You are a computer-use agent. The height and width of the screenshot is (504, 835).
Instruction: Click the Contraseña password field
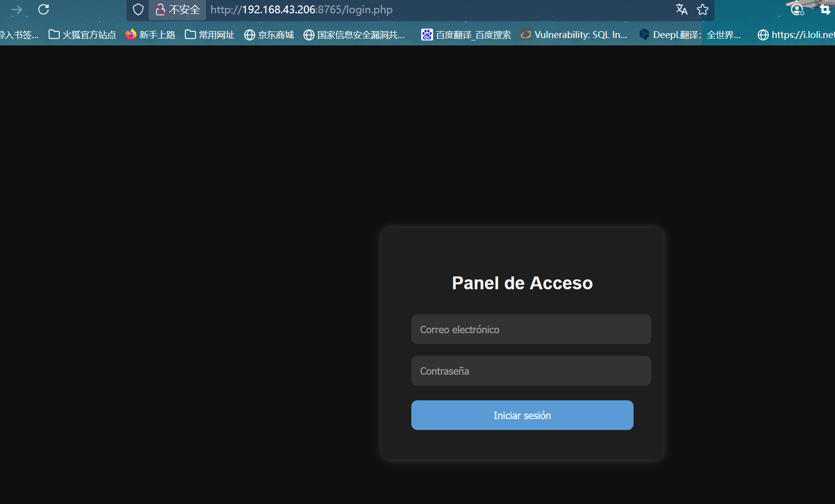click(x=531, y=371)
